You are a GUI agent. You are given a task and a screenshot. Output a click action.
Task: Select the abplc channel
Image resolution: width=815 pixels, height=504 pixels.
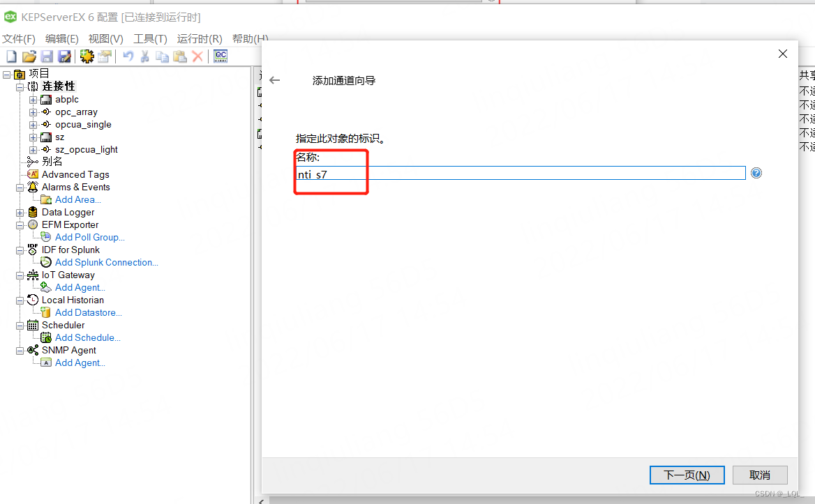(x=66, y=99)
